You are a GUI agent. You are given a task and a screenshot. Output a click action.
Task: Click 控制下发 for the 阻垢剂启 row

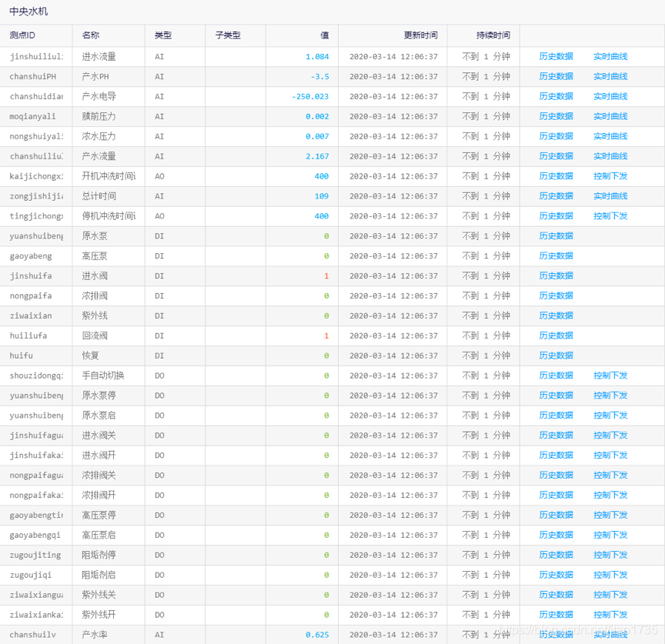click(x=610, y=575)
